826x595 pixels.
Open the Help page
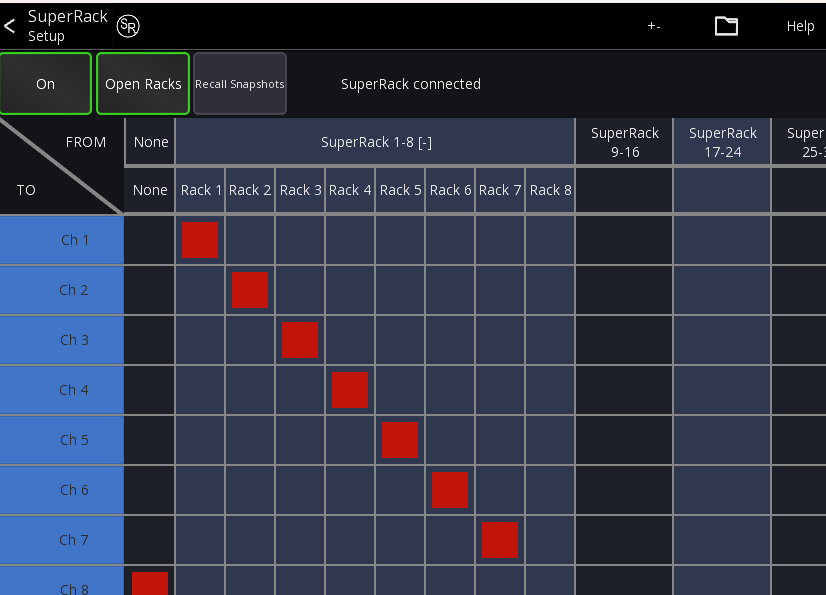pyautogui.click(x=800, y=26)
